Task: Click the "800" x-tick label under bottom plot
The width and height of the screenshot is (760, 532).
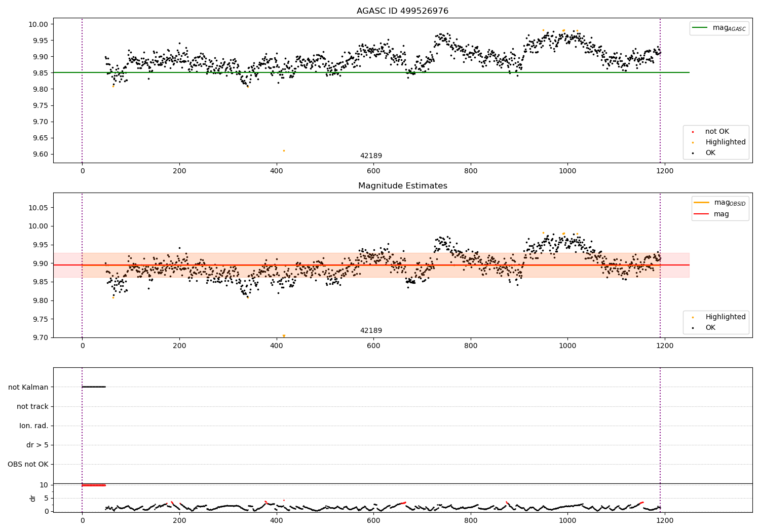Action: (x=471, y=520)
